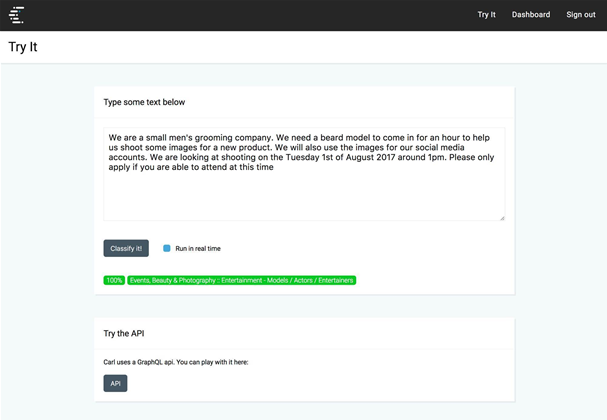The image size is (607, 420).
Task: Click the Type some text below card title
Action: [144, 102]
